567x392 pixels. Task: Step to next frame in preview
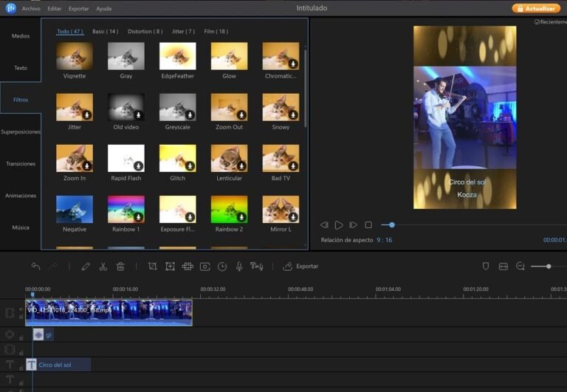(353, 225)
